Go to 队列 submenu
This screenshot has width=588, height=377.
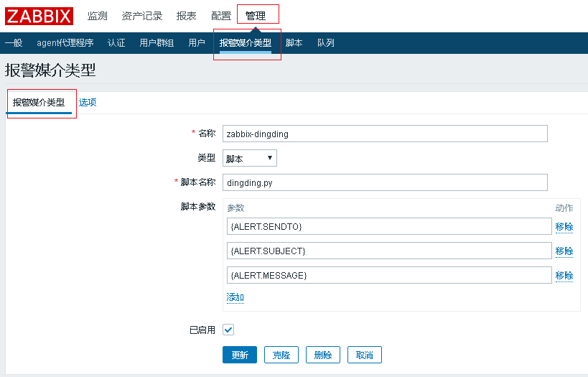(x=325, y=43)
